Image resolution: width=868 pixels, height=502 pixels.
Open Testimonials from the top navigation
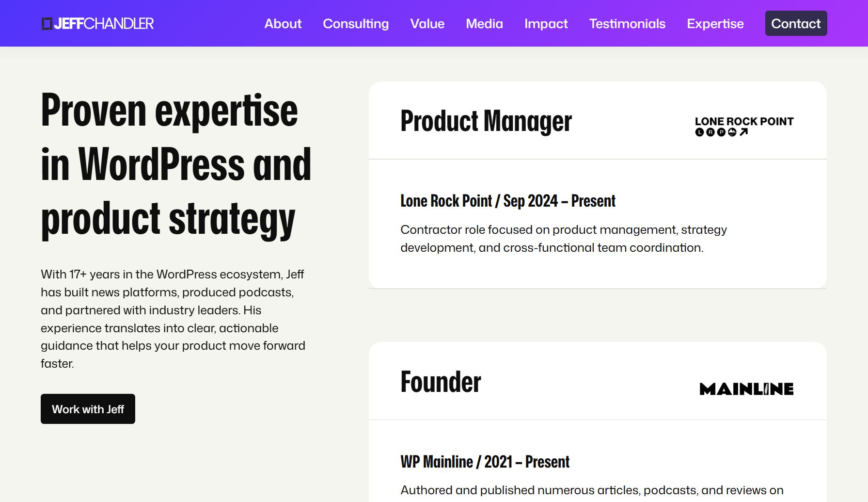627,24
